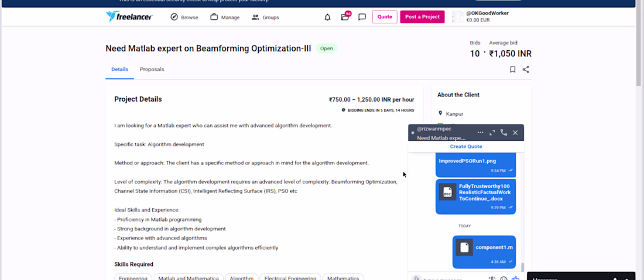Open the FullyTrustworthy100 docx attachment

click(x=475, y=196)
